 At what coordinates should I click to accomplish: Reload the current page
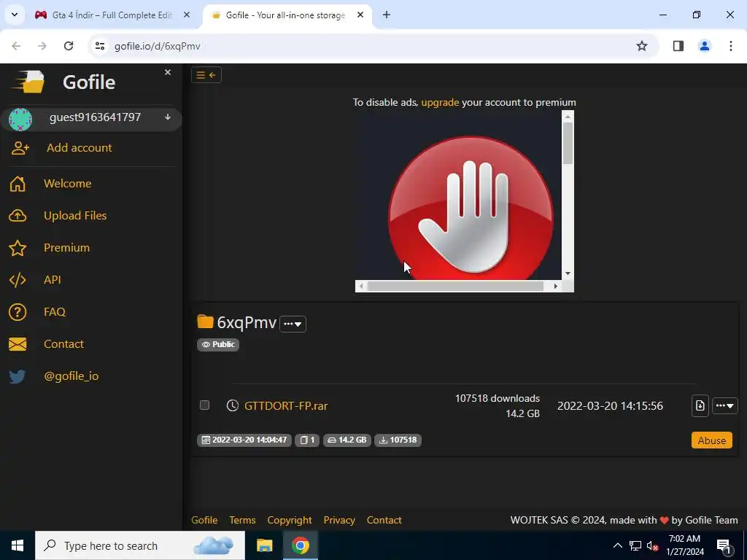[69, 46]
